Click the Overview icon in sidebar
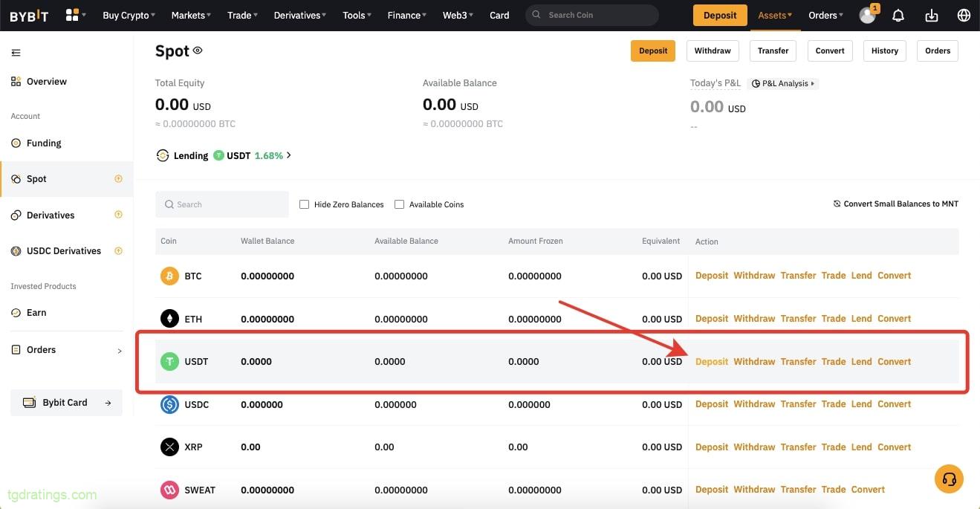 [16, 82]
